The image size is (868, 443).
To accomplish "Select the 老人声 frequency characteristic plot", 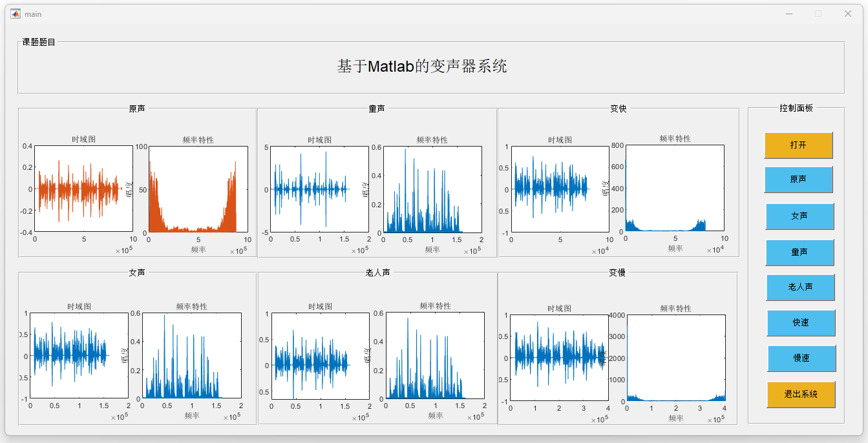I will coord(435,356).
